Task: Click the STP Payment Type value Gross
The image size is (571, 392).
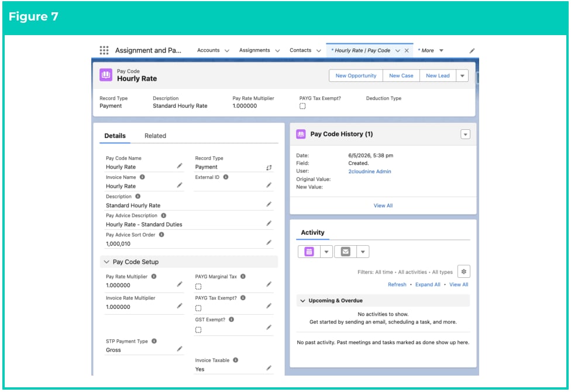Action: 113,350
